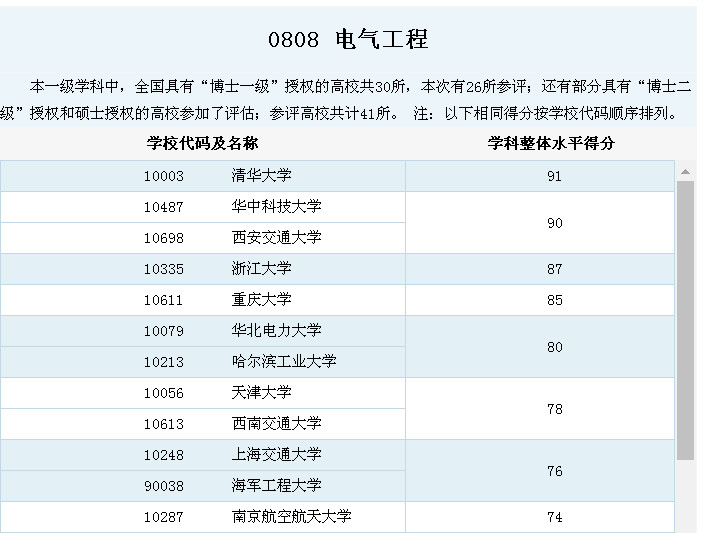Click the vertical scrollbar thumb
704x533 pixels.
click(x=685, y=321)
